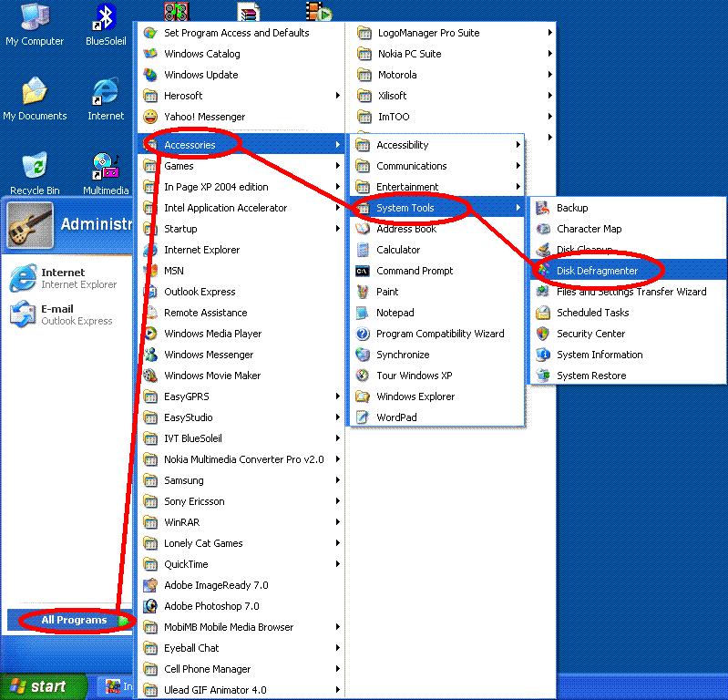
Task: Click System Restore icon
Action: (x=543, y=376)
